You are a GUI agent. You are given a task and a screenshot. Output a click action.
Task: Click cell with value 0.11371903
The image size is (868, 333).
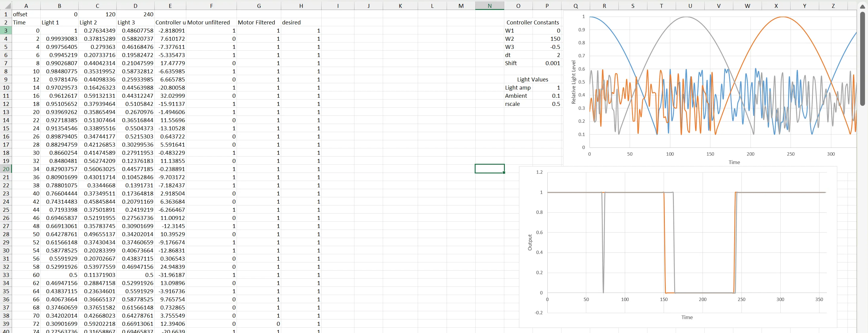(x=97, y=275)
